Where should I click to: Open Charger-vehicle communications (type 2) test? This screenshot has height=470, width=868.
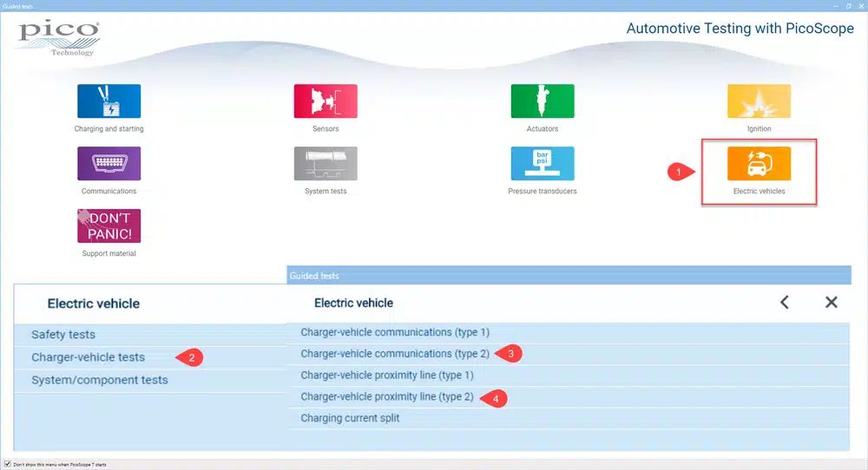[568, 354]
